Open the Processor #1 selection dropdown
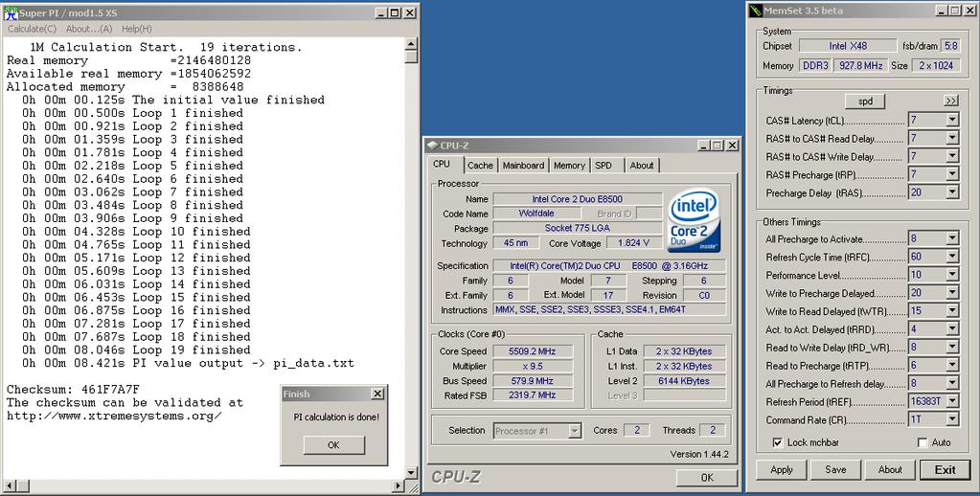Image resolution: width=980 pixels, height=496 pixels. click(x=575, y=430)
